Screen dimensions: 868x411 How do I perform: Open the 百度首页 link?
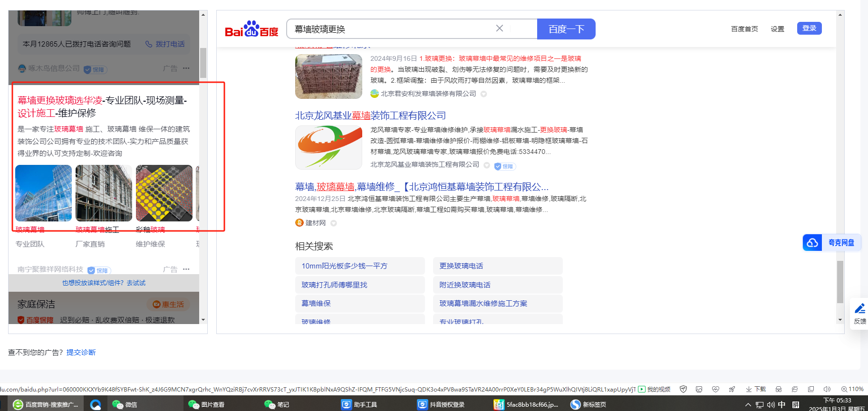(x=744, y=29)
